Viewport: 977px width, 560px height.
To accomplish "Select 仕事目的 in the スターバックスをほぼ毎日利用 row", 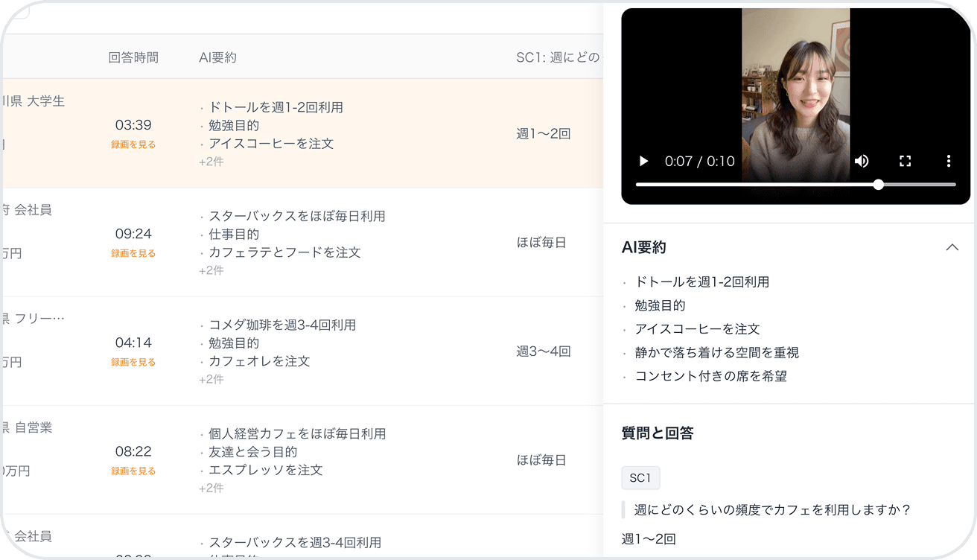I will [x=234, y=235].
